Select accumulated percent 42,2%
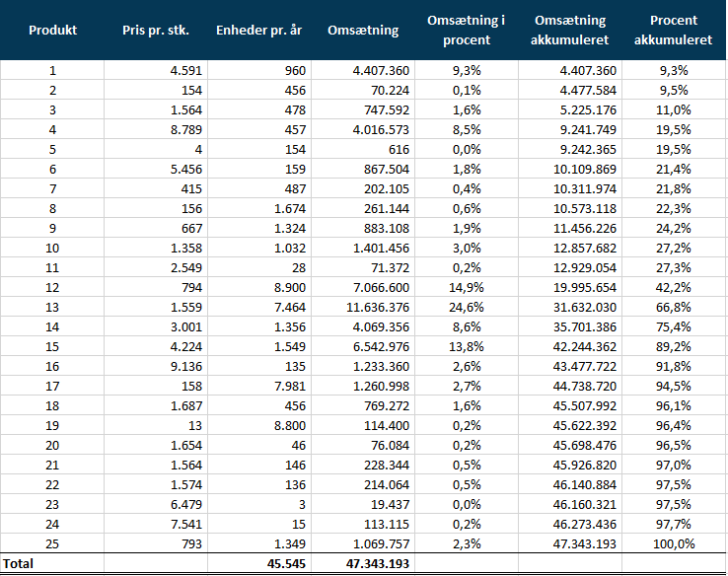The height and width of the screenshot is (576, 728). click(673, 287)
